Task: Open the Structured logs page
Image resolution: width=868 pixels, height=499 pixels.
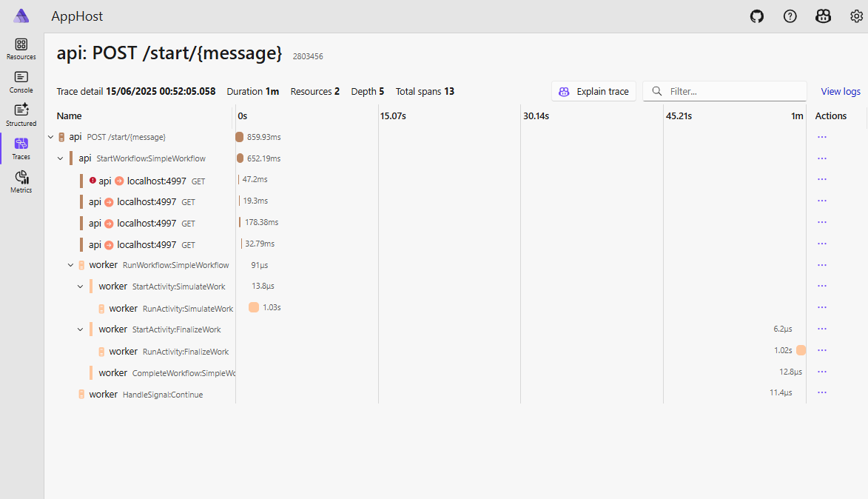Action: click(x=21, y=115)
